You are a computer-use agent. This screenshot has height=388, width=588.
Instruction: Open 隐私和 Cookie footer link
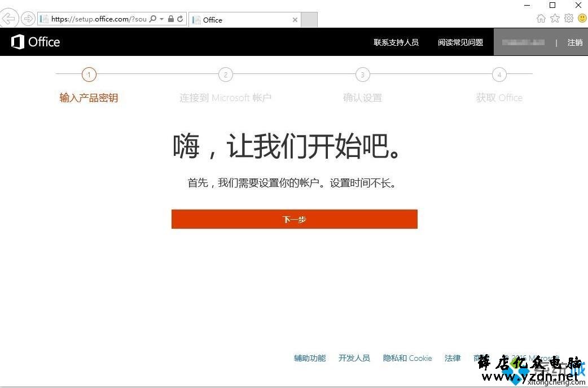pos(407,358)
